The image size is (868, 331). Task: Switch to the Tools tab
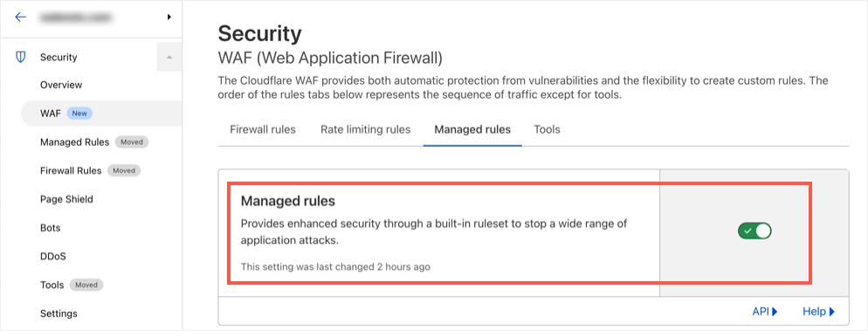(x=547, y=129)
